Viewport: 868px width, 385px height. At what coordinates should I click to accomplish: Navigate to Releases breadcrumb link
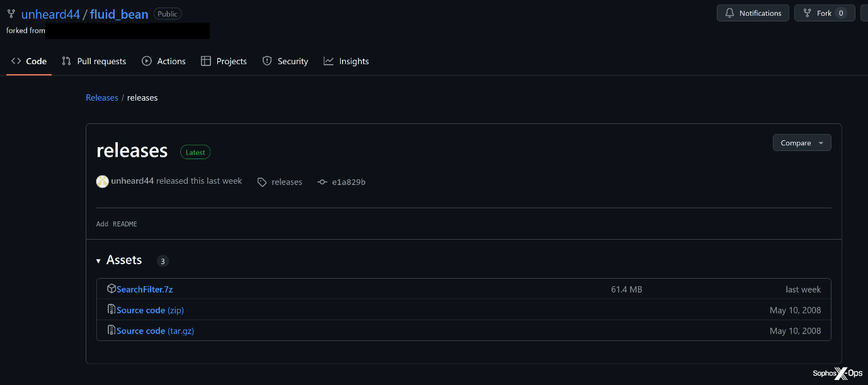pos(102,98)
